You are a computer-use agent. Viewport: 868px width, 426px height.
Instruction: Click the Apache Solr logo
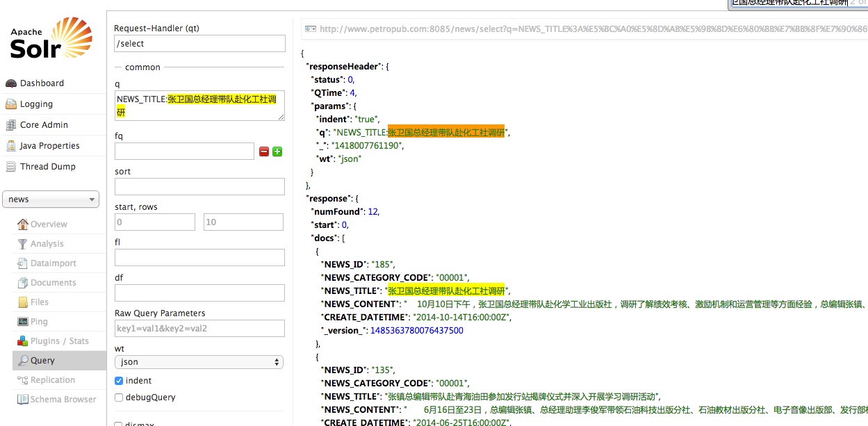point(52,38)
